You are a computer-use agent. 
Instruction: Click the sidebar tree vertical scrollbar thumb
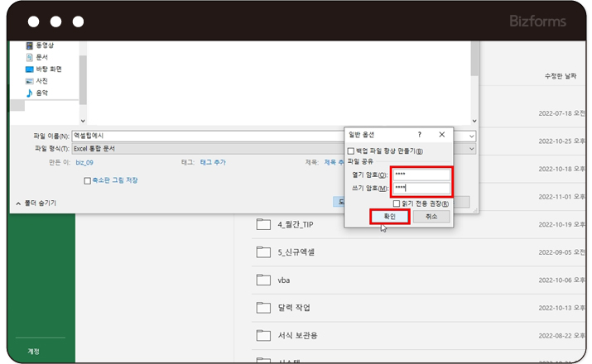coord(83,80)
